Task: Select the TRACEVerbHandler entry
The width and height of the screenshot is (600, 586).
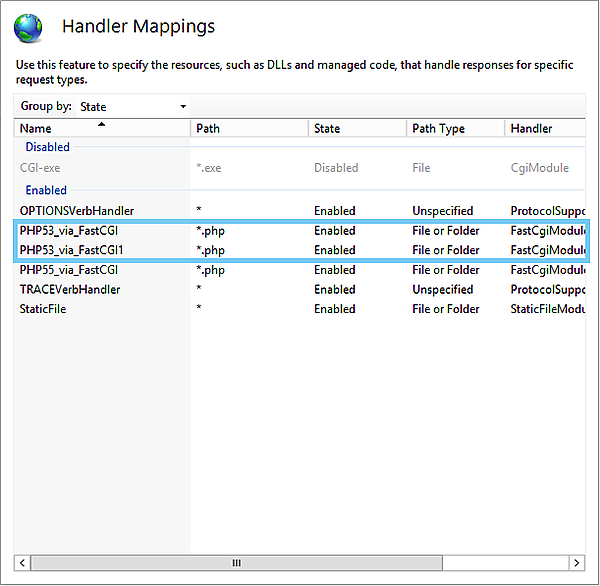Action: click(x=70, y=289)
